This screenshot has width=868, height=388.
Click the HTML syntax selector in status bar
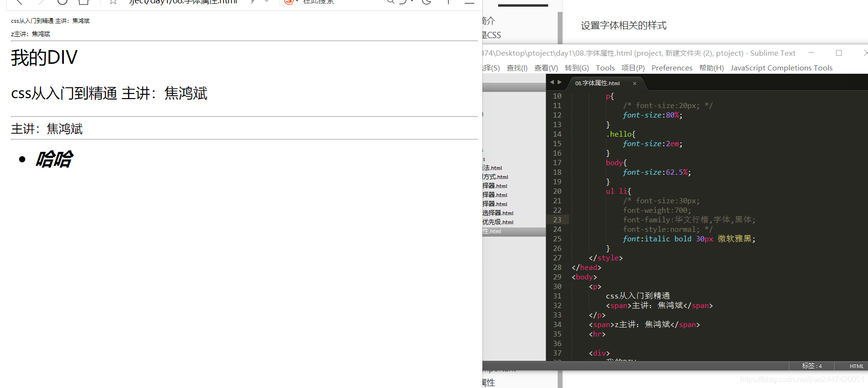point(857,366)
